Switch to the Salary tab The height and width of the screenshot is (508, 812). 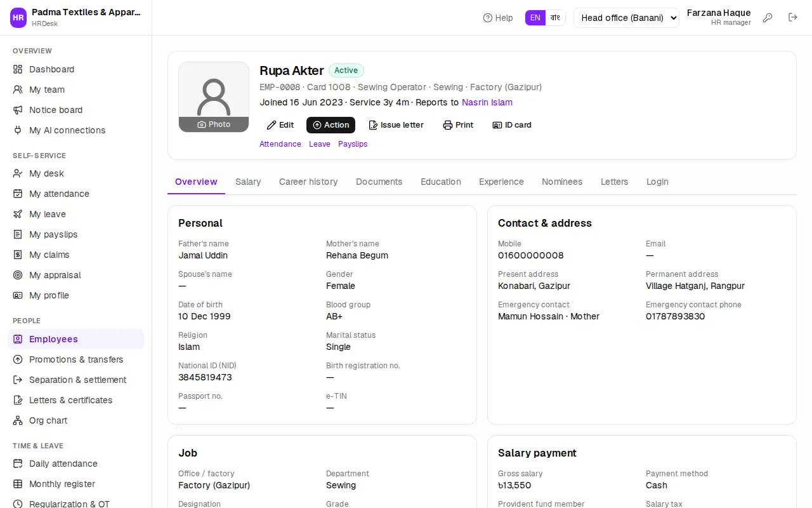pyautogui.click(x=248, y=182)
